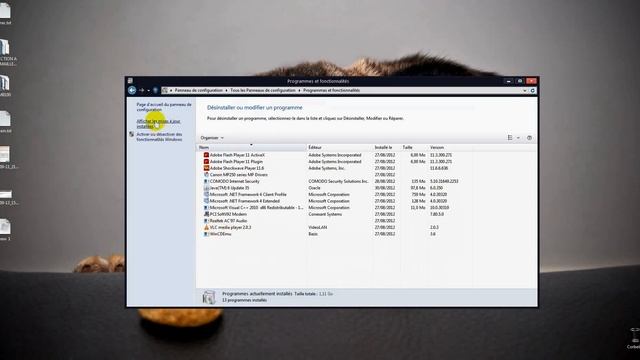Select PCI SoftV92 Modem icon
The width and height of the screenshot is (640, 360).
pyautogui.click(x=206, y=214)
